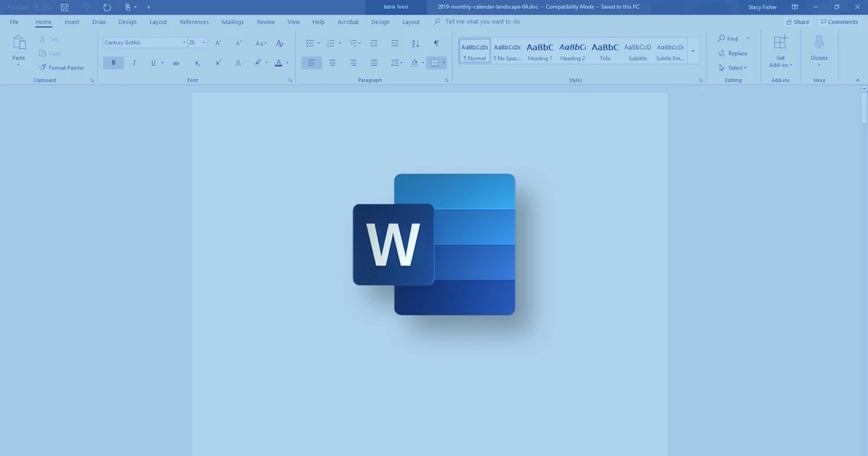Open the Century Gothic font name dropdown
This screenshot has width=868, height=456.
pyautogui.click(x=184, y=43)
